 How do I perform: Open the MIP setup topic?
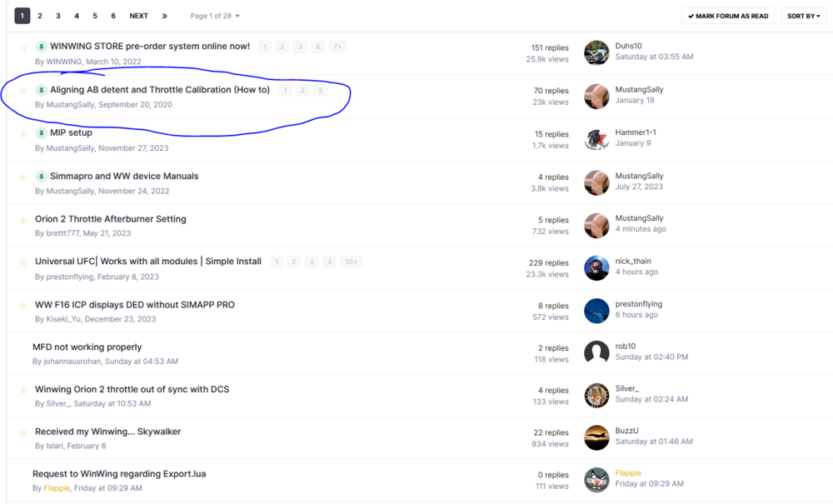pos(71,132)
